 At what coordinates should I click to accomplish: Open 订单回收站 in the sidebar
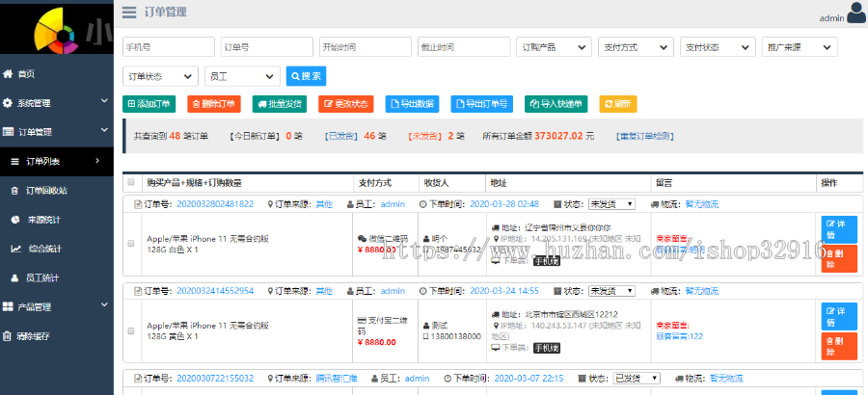[49, 191]
